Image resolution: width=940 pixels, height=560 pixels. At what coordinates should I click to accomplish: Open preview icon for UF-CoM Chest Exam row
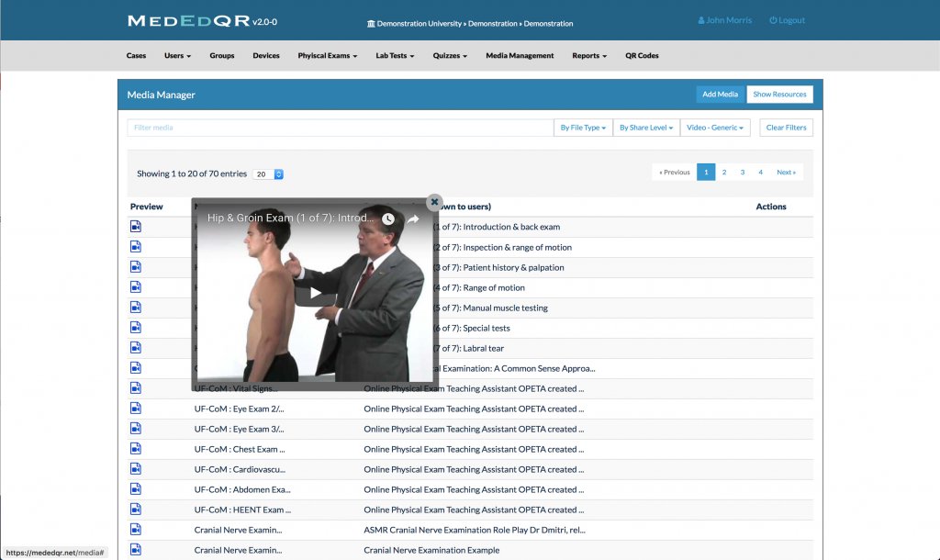point(136,449)
